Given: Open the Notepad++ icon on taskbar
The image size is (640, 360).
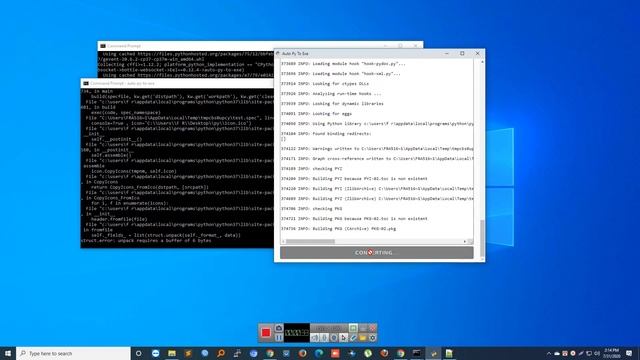Looking at the screenshot, I should 449,353.
